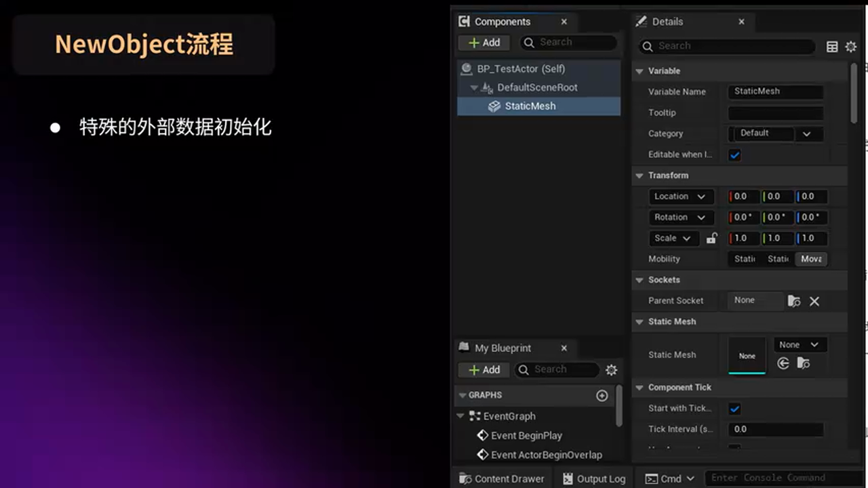
Task: Open the Static Mesh None dropdown
Action: pyautogui.click(x=800, y=344)
